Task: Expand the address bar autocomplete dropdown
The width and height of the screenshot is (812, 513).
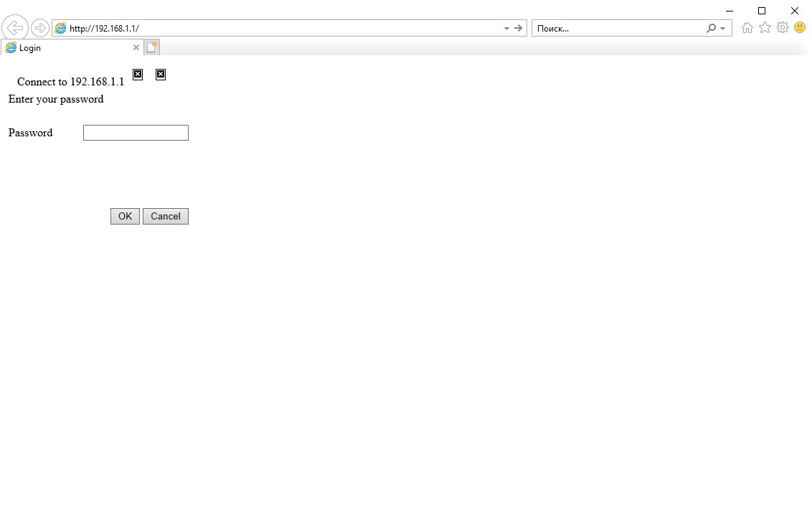Action: coord(506,29)
